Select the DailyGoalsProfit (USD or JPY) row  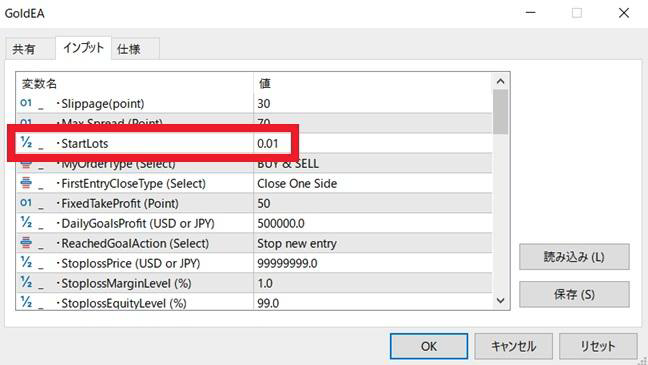[254, 223]
